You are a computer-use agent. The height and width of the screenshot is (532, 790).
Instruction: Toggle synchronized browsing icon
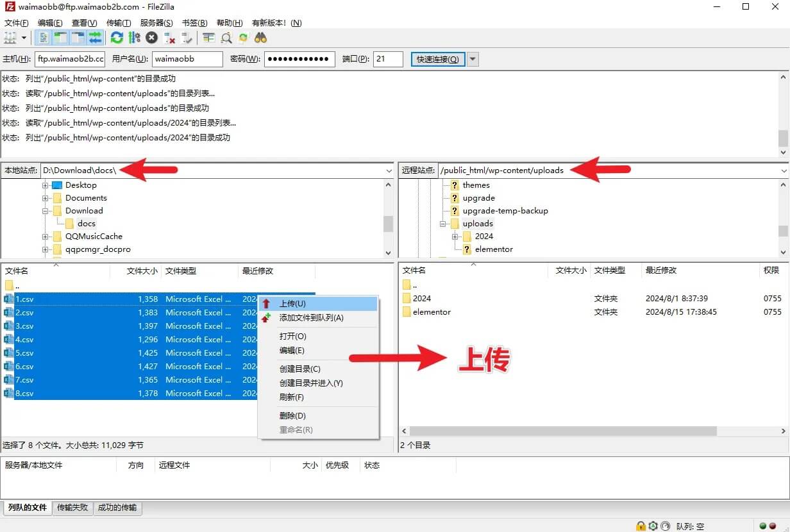(x=243, y=38)
